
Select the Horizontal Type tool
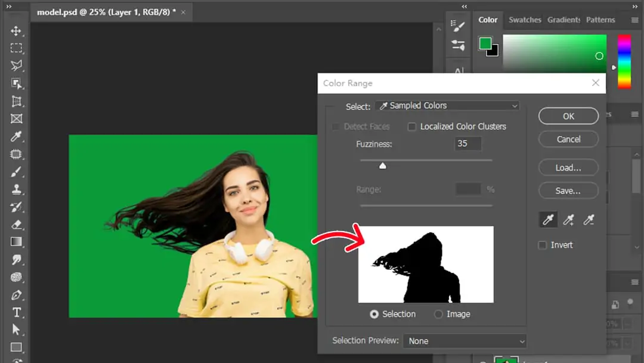tap(16, 312)
